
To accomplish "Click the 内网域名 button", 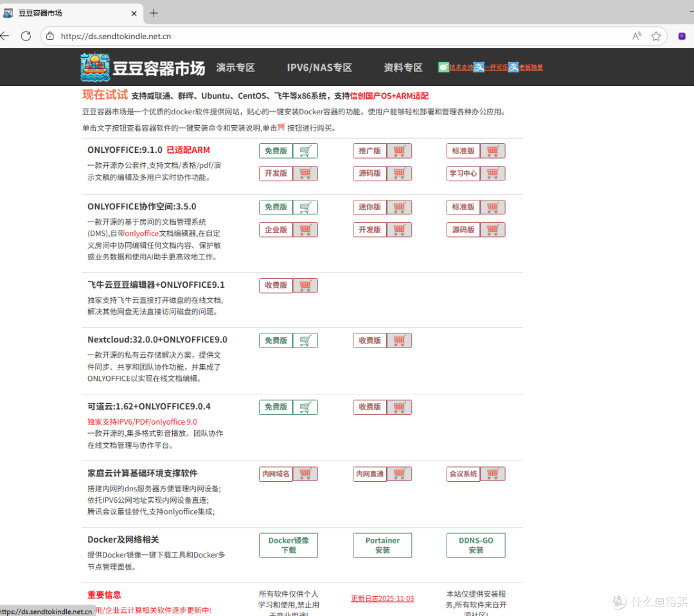I will [x=276, y=474].
